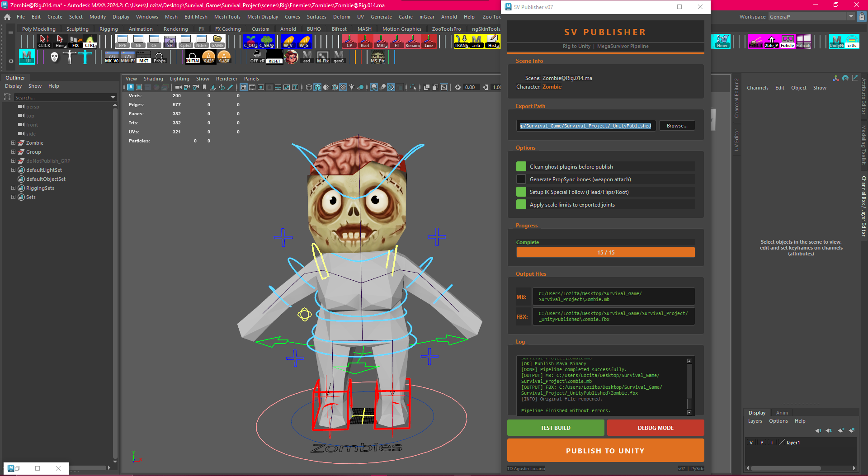Uncheck Apply scale limits to exported joints
The height and width of the screenshot is (476, 868).
[x=521, y=205]
